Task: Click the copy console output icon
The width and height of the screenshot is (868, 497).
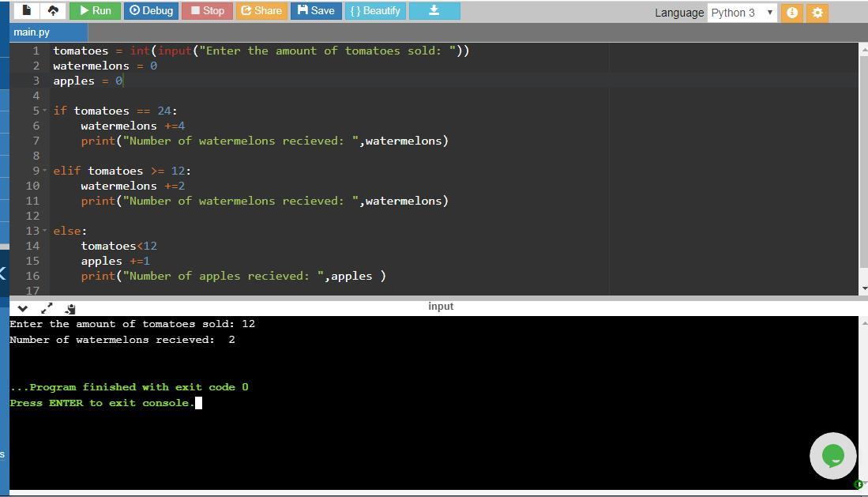Action: (70, 308)
